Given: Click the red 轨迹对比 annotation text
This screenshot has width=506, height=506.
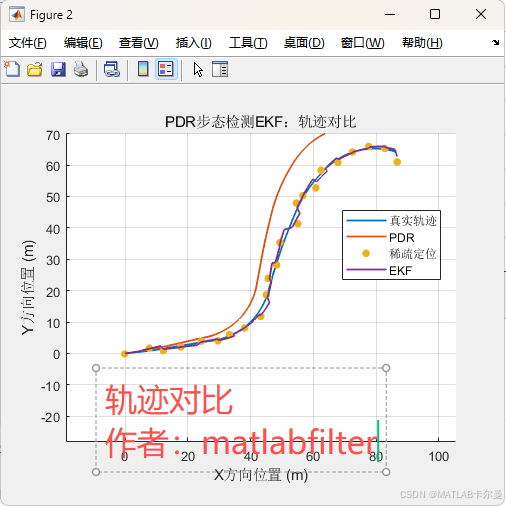Looking at the screenshot, I should tap(169, 400).
